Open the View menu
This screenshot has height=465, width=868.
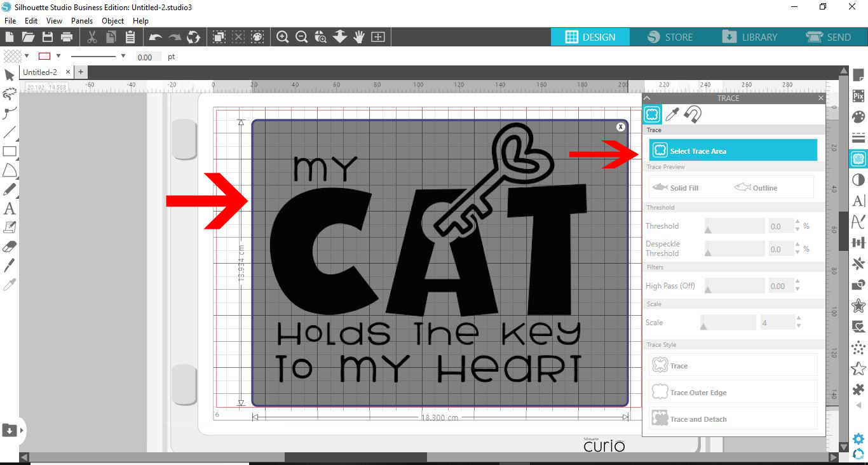click(55, 21)
